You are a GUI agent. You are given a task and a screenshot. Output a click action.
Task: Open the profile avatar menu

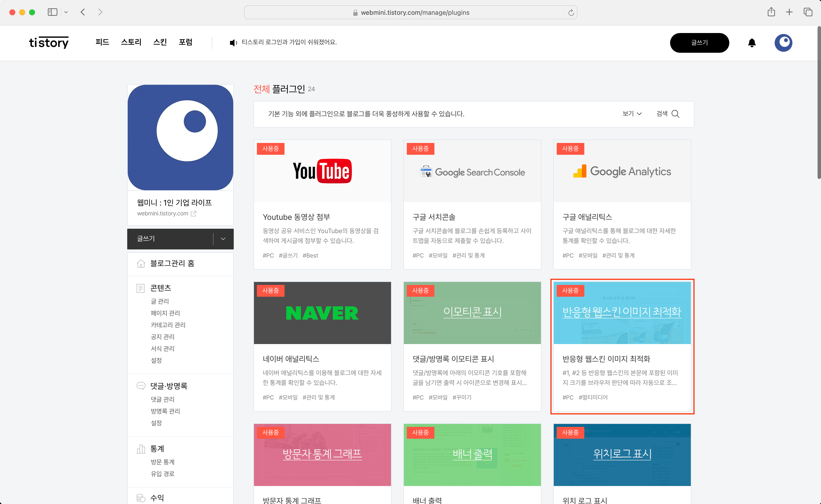783,43
